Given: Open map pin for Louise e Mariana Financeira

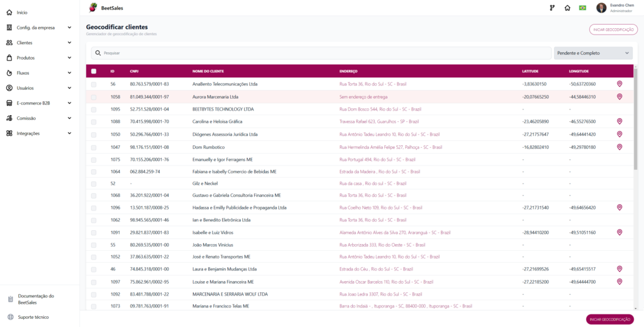Looking at the screenshot, I should point(619,281).
